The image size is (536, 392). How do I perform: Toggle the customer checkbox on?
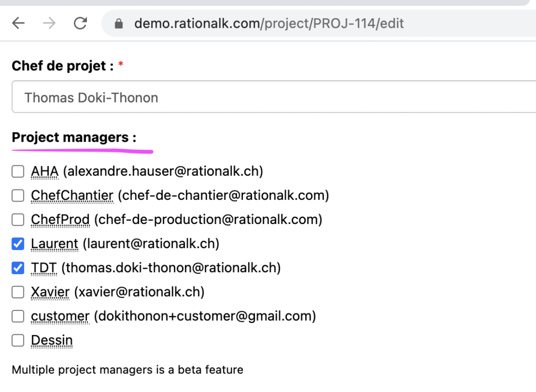point(18,316)
